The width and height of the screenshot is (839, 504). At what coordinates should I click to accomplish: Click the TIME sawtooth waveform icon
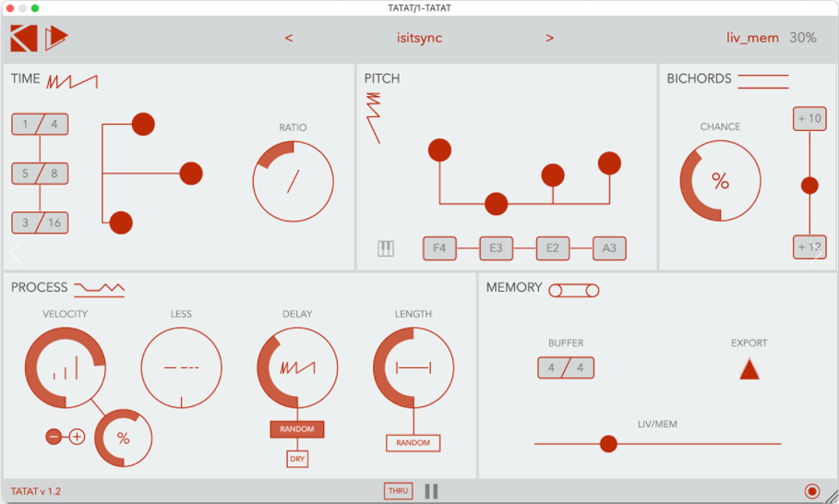tap(71, 80)
